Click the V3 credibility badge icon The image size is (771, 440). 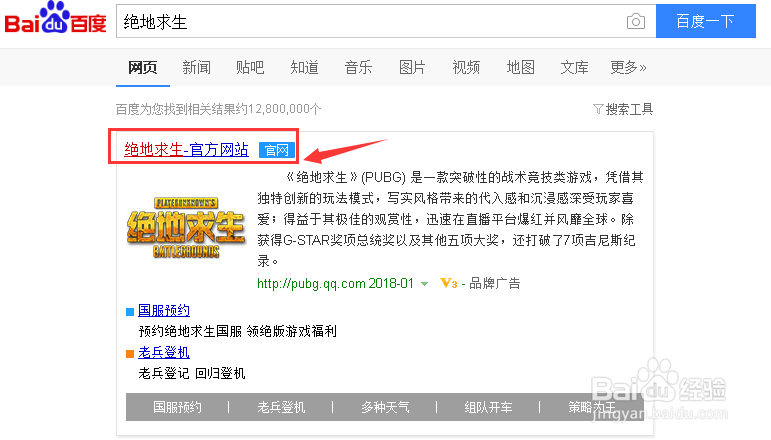448,283
